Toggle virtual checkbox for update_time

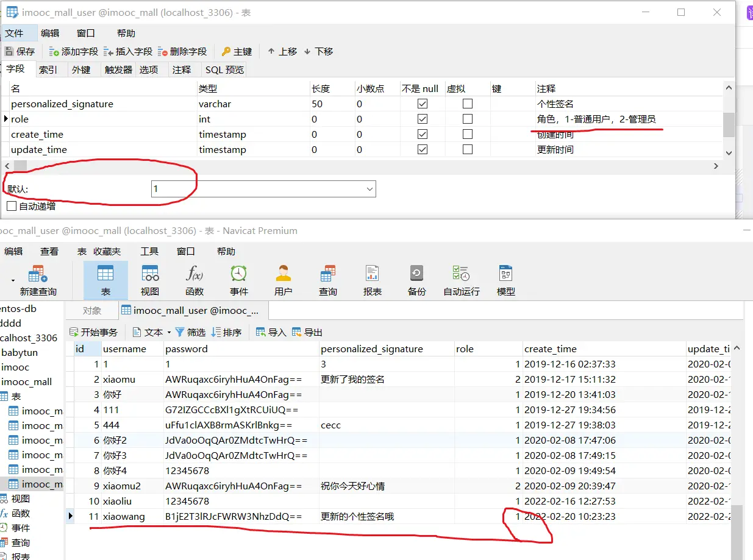(468, 149)
